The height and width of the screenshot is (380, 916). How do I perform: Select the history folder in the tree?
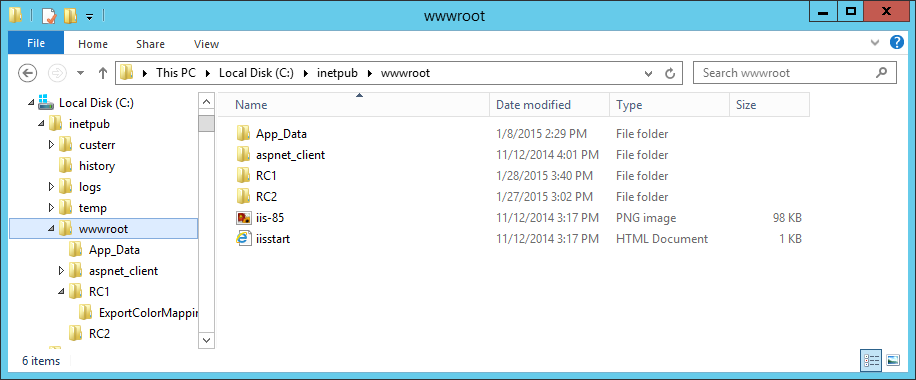pos(97,166)
